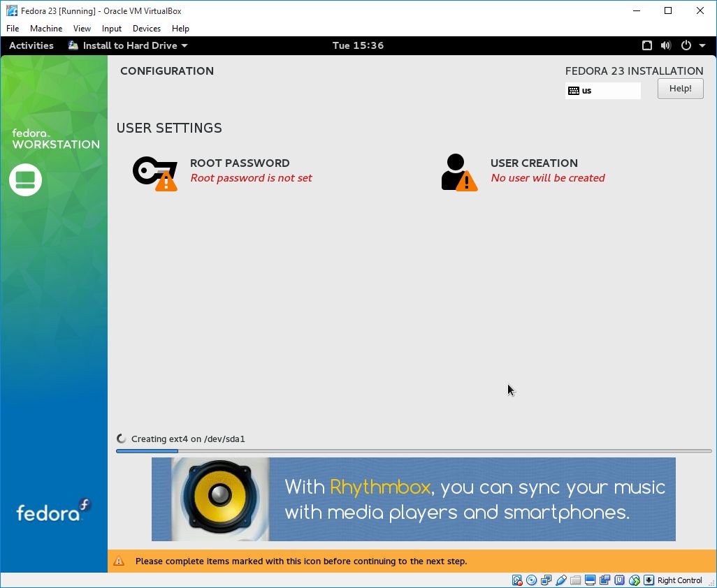Click the Fedora Workstation round sidebar icon
717x588 pixels.
click(x=26, y=179)
